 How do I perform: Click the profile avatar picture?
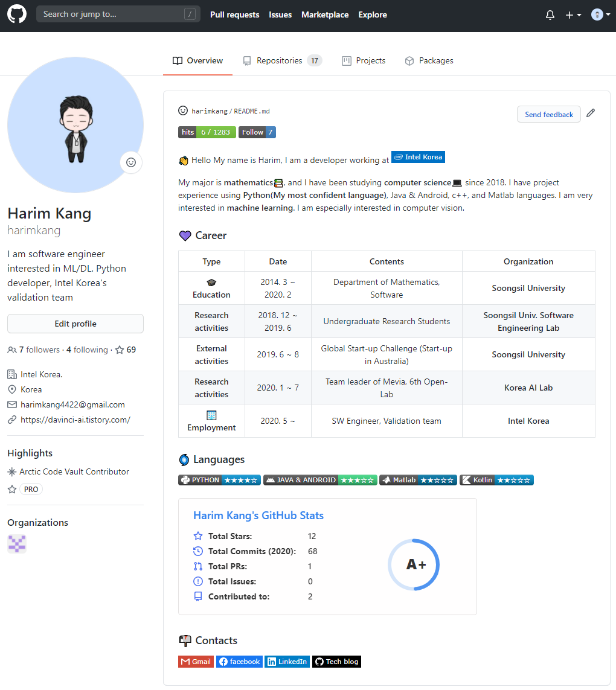tap(75, 125)
